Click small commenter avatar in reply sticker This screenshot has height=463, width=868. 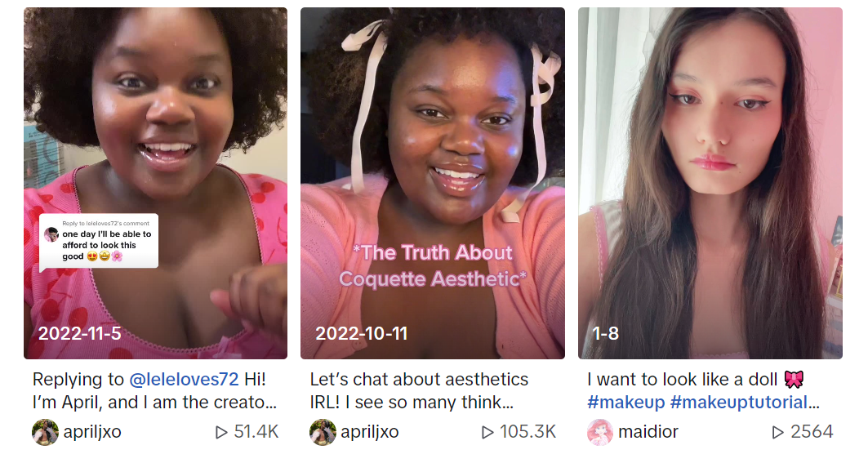point(51,234)
